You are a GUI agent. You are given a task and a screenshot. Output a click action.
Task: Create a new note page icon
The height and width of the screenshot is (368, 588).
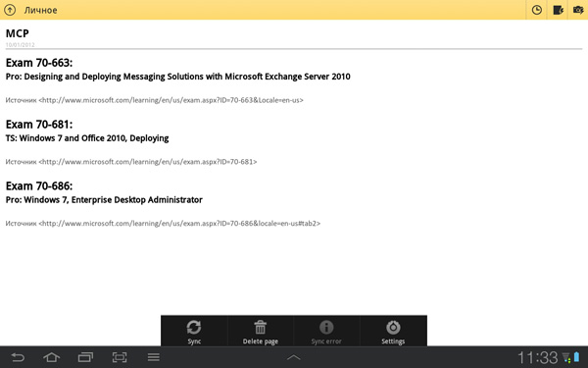(x=558, y=10)
